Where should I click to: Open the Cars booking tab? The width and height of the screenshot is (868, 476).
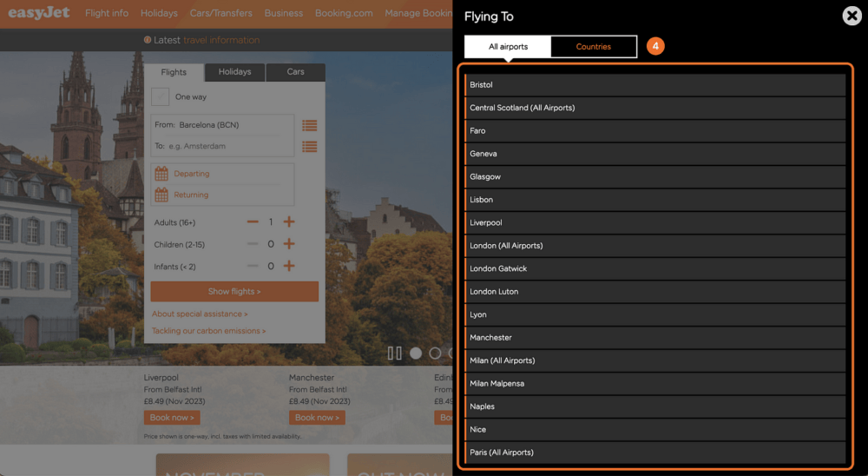pyautogui.click(x=296, y=72)
